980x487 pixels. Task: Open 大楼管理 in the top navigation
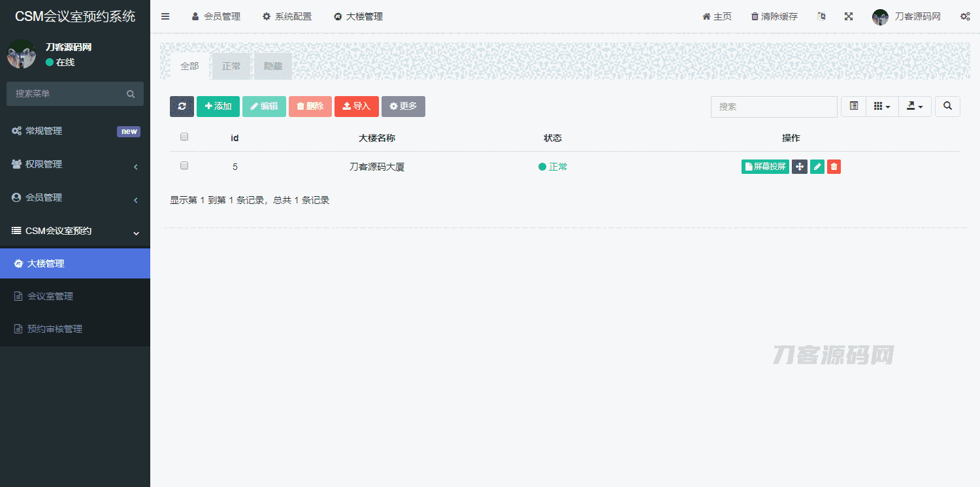[x=358, y=16]
